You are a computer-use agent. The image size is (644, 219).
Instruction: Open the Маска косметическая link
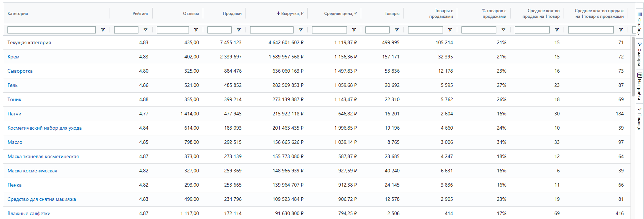tap(32, 171)
